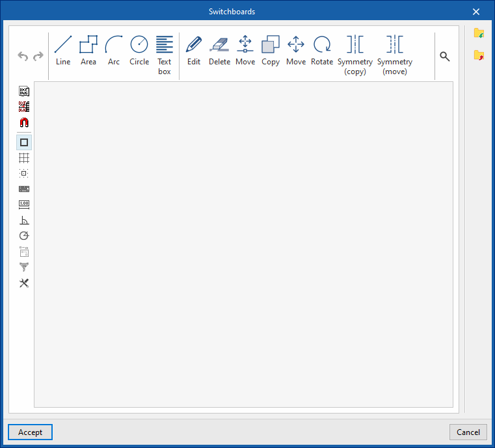Click folder icon with green arrow

pyautogui.click(x=479, y=33)
